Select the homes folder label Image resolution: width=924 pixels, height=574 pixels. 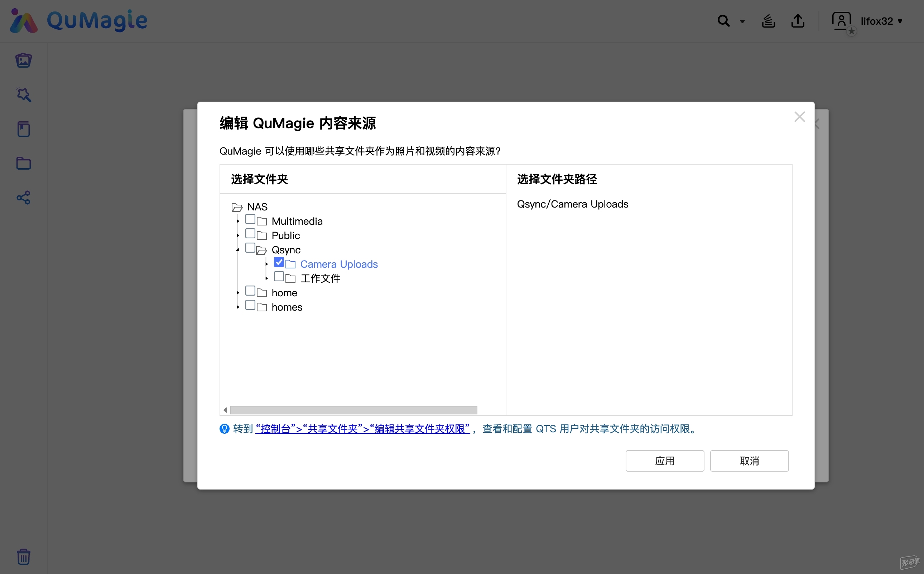click(x=287, y=307)
